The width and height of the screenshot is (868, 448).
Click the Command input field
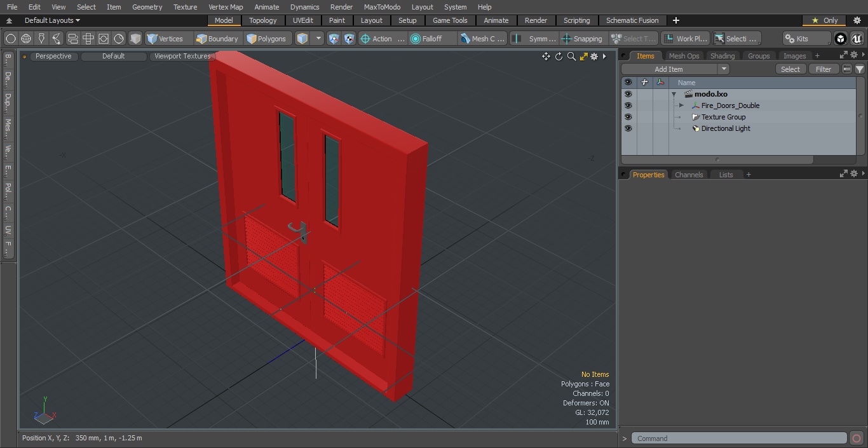point(739,438)
